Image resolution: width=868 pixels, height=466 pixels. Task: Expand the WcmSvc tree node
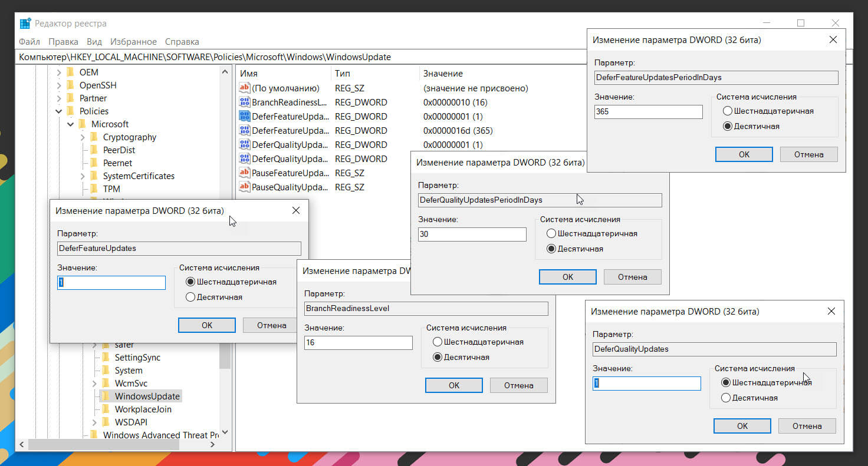click(x=94, y=384)
